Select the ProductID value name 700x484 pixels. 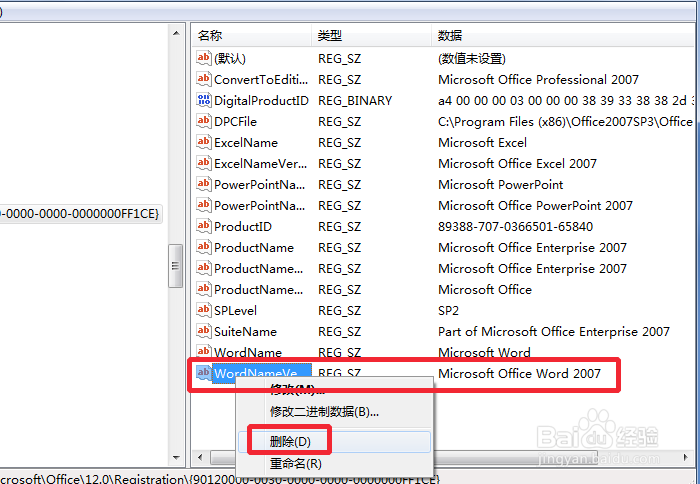click(242, 226)
